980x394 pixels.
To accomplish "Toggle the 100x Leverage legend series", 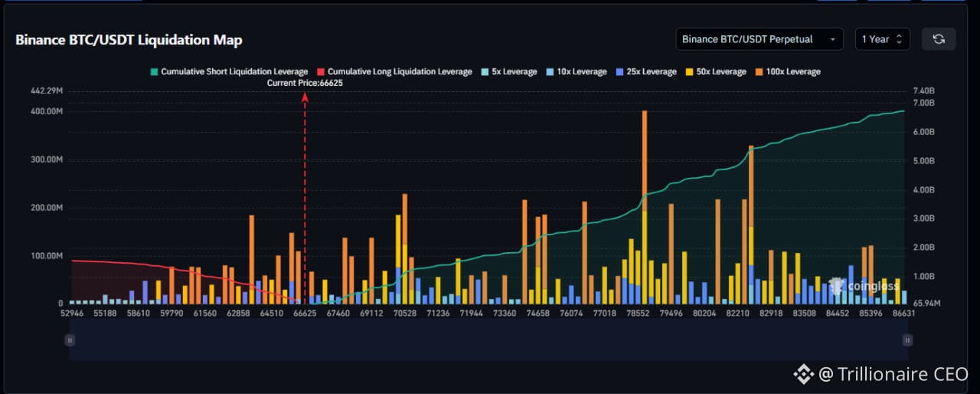I will coord(786,72).
